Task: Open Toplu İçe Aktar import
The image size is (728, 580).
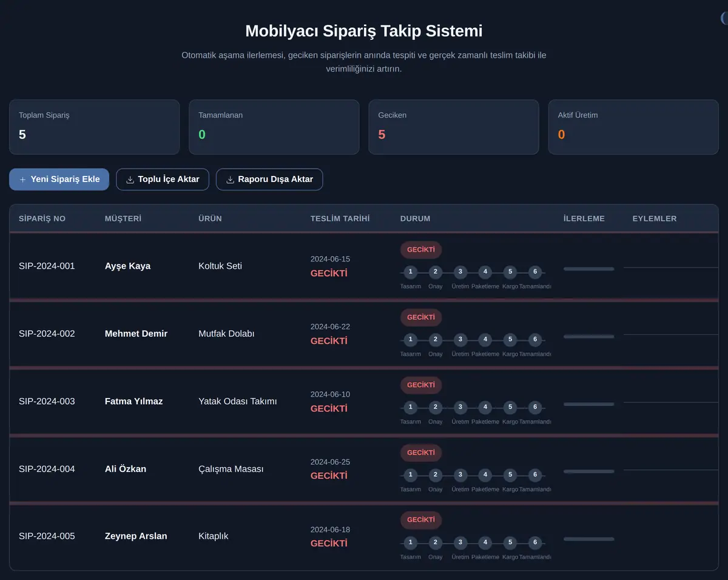Action: tap(163, 180)
